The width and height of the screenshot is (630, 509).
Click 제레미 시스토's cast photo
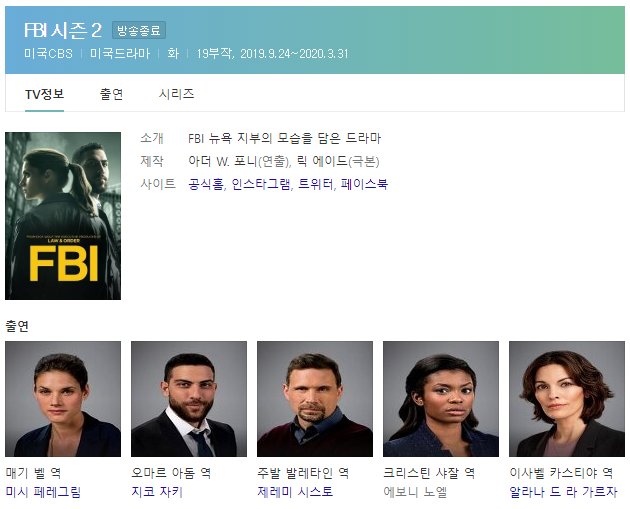click(x=315, y=399)
